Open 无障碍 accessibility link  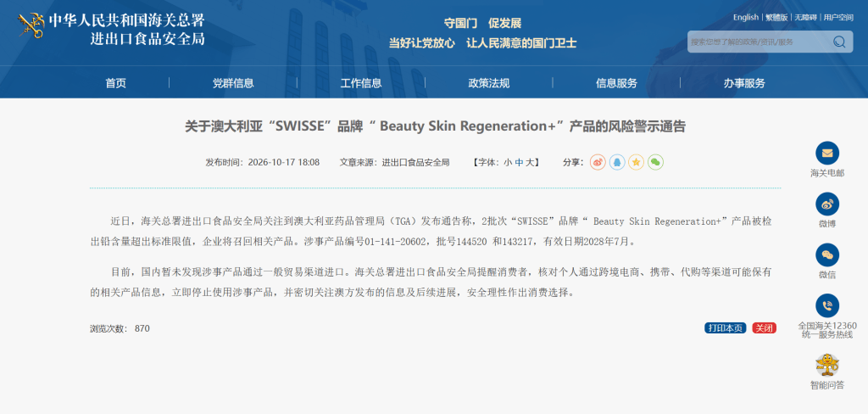805,17
